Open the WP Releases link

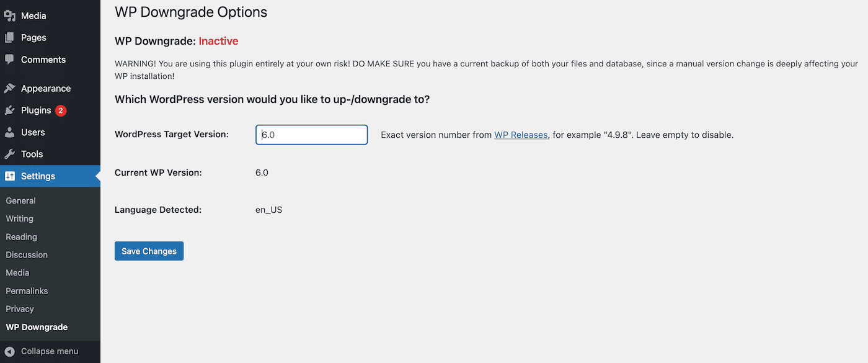520,135
